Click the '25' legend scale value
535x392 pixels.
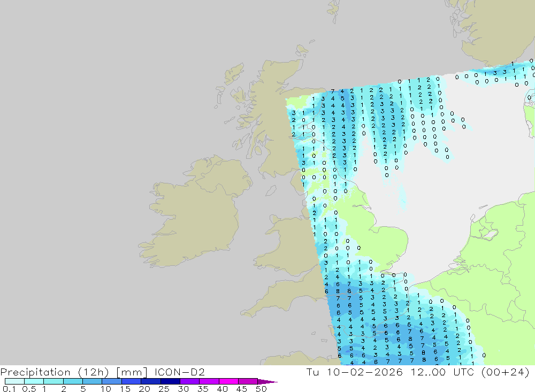click(x=164, y=389)
